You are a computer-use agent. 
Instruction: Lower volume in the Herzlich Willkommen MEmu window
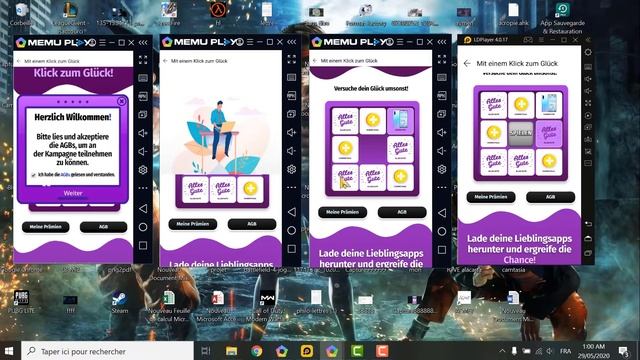click(x=143, y=151)
